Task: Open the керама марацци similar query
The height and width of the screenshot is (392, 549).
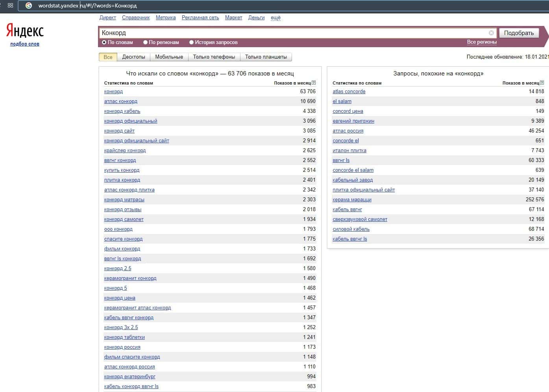Action: [x=352, y=200]
